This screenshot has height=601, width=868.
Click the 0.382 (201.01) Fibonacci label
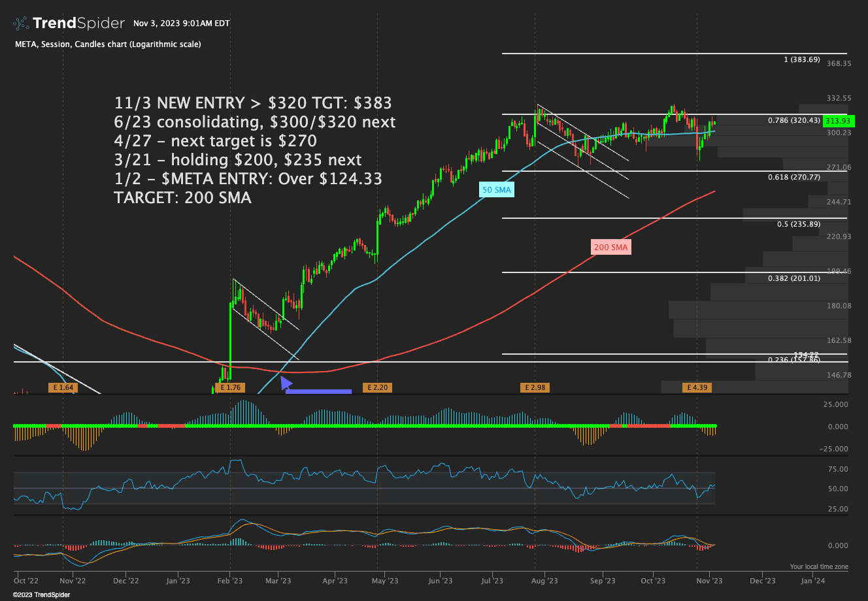click(x=793, y=278)
